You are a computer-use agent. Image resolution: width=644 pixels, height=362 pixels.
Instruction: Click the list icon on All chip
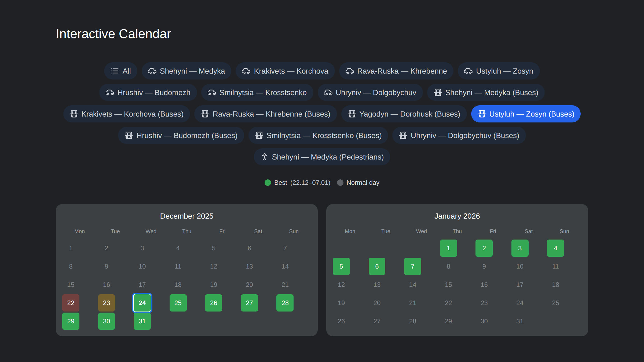115,71
